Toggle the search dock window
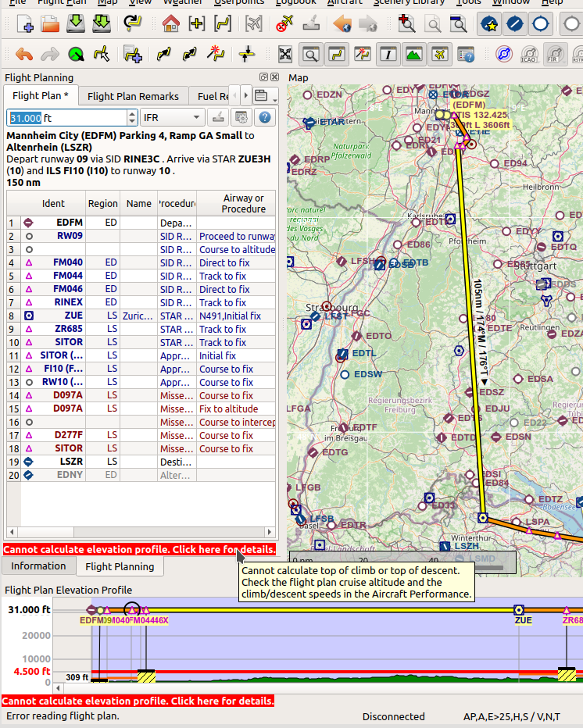583x728 pixels. coord(311,55)
